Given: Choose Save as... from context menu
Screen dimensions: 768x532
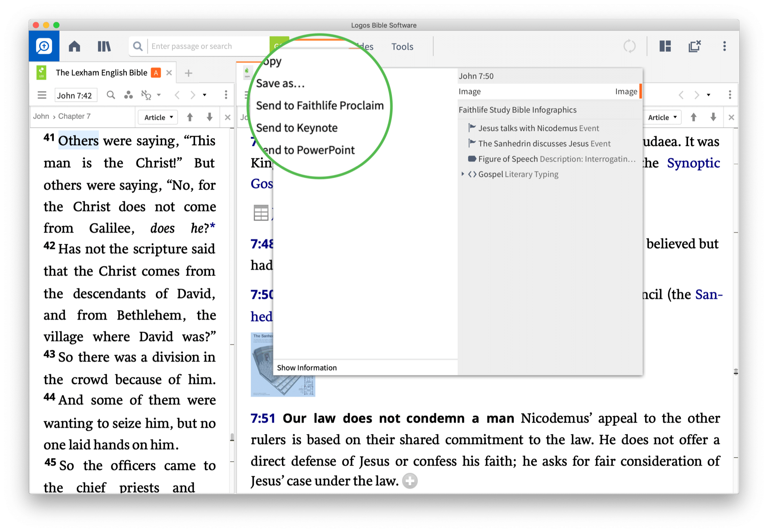Looking at the screenshot, I should point(280,83).
